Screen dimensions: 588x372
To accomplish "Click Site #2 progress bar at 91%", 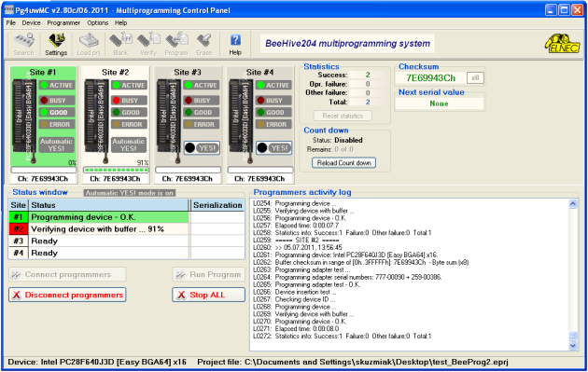I will tap(116, 170).
